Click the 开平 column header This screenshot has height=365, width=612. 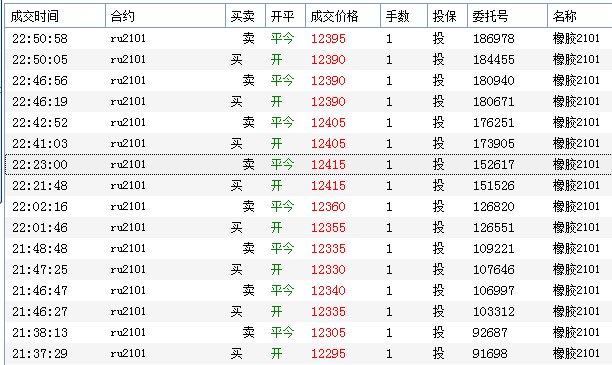(286, 16)
